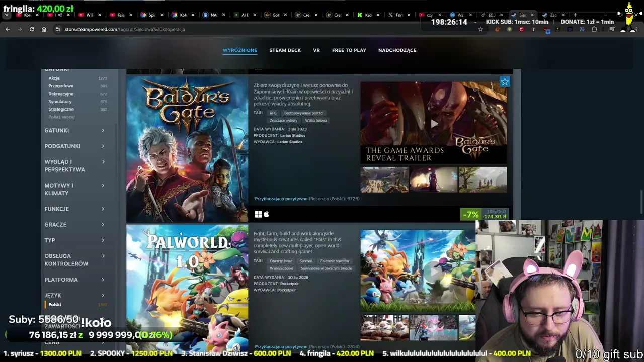Reload the Steam store page
This screenshot has width=644, height=362.
click(x=32, y=29)
